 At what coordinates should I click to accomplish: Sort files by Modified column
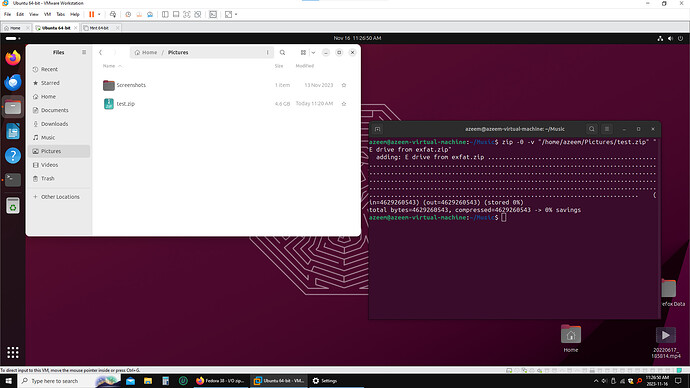pyautogui.click(x=305, y=66)
